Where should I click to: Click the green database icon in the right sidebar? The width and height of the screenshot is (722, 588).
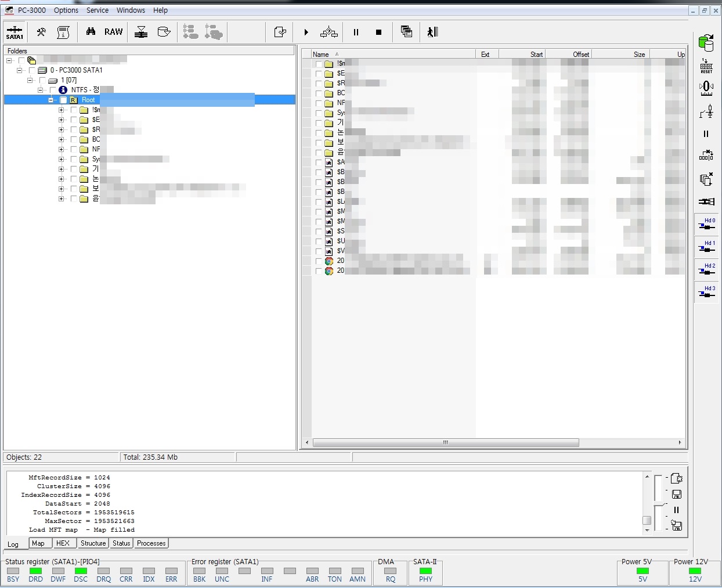[x=706, y=43]
